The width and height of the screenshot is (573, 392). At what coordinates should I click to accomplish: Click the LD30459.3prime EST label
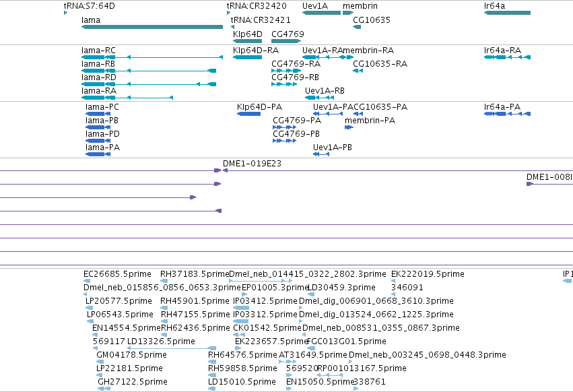coord(341,288)
